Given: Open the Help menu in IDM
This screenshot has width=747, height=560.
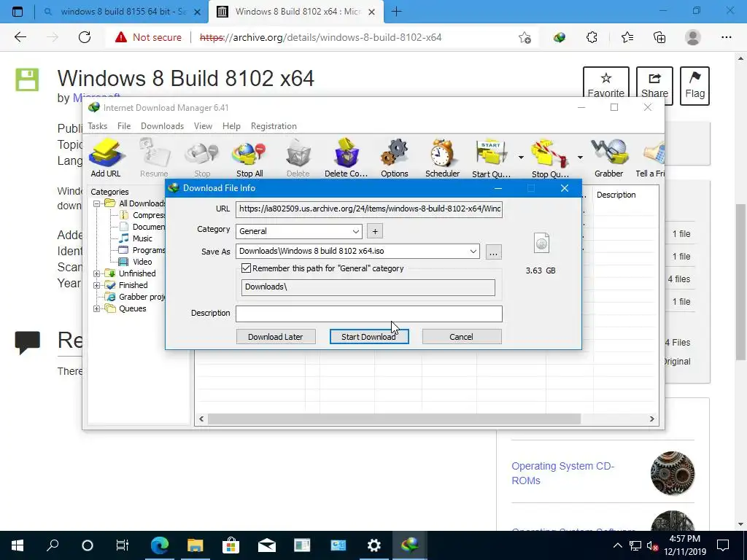Looking at the screenshot, I should [x=231, y=126].
